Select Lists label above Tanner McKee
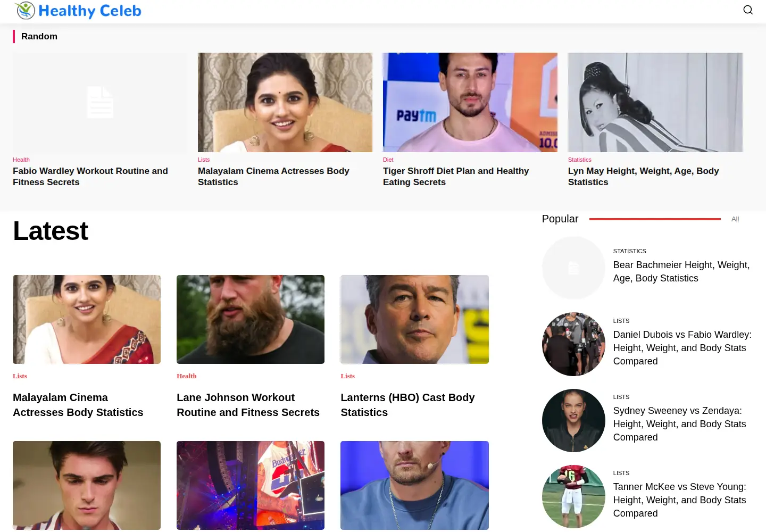Image resolution: width=766 pixels, height=532 pixels. coord(621,473)
